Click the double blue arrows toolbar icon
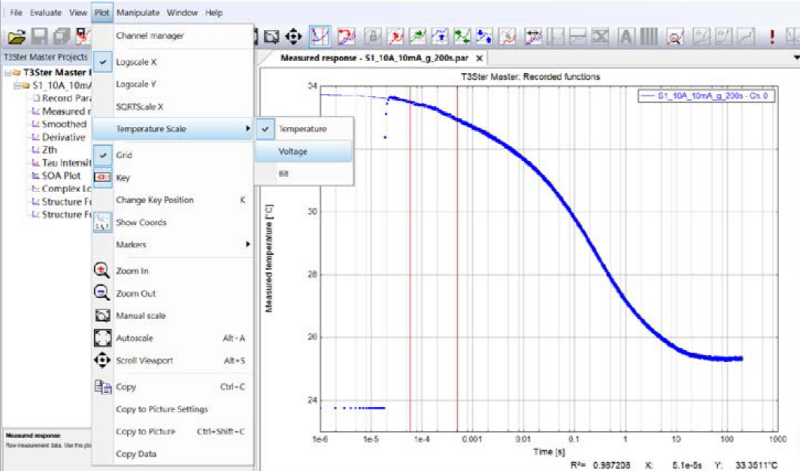Image resolution: width=800 pixels, height=471 pixels. pyautogui.click(x=484, y=36)
